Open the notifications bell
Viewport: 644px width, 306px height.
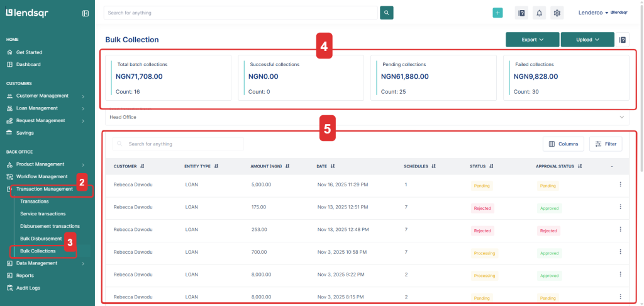pos(539,13)
